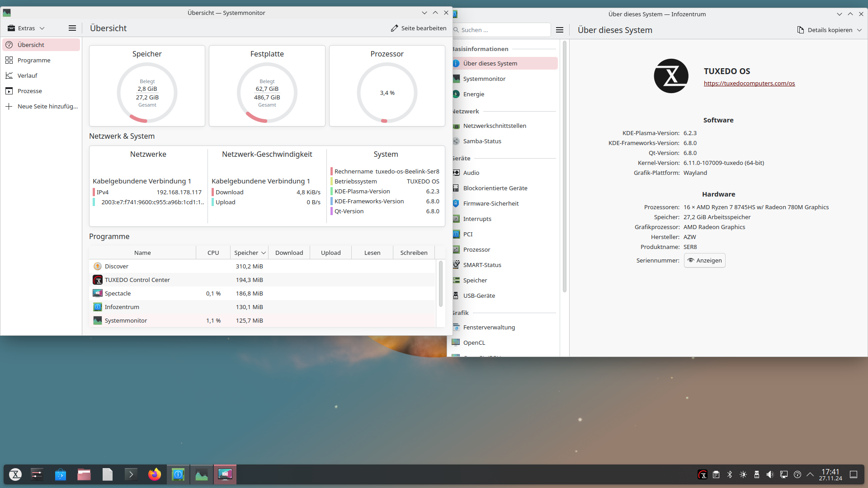The width and height of the screenshot is (868, 488).
Task: Open Programme page in sidebar
Action: tap(41, 60)
